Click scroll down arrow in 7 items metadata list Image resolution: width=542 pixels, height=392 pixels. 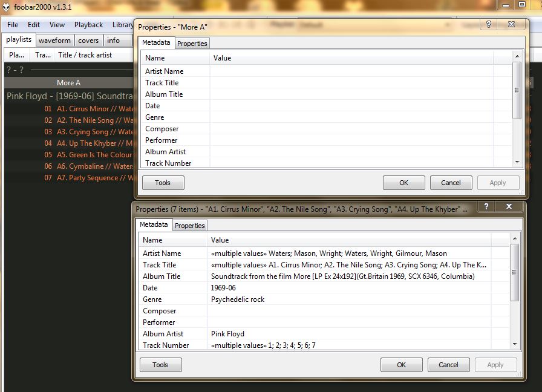pos(515,344)
